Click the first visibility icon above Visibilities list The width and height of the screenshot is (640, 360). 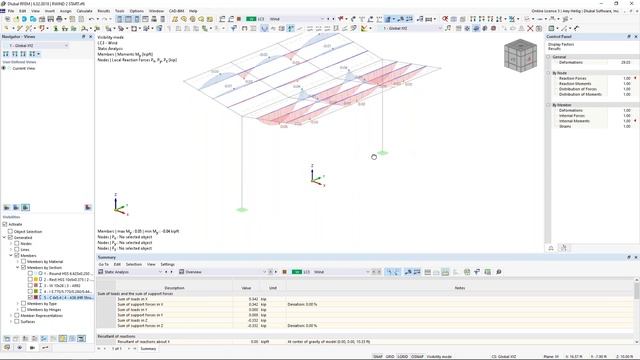[x=7, y=208]
